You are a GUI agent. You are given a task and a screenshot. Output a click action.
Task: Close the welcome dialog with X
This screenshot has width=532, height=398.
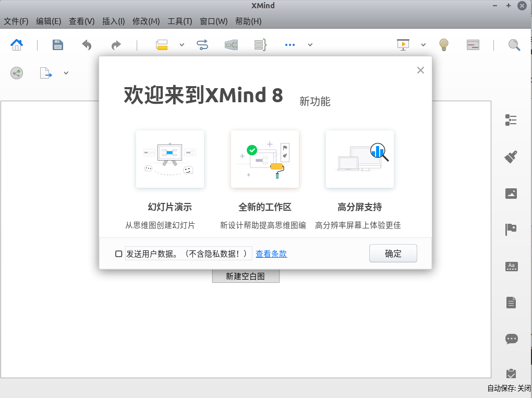click(420, 70)
